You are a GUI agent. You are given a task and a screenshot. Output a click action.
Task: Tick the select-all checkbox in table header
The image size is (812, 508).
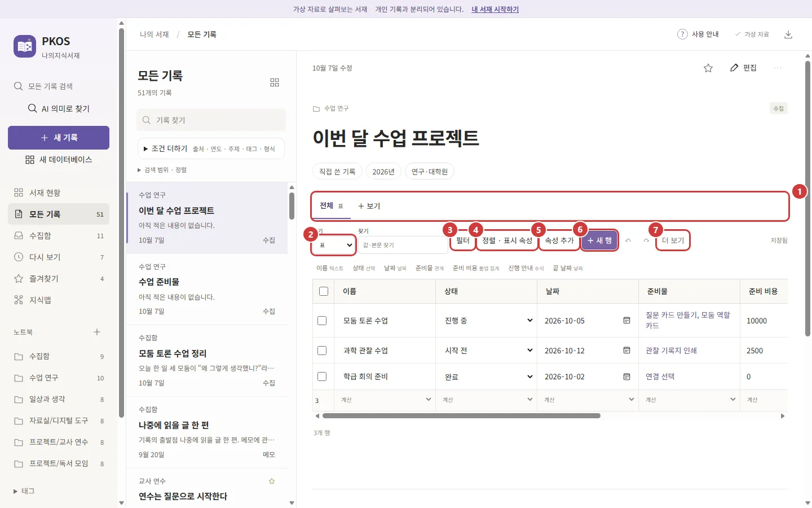[324, 291]
